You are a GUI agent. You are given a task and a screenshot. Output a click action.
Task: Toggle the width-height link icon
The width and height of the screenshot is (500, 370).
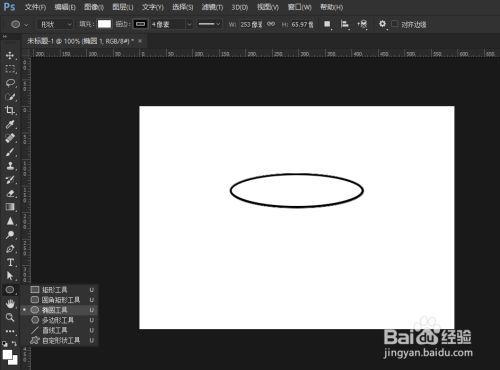coord(271,24)
